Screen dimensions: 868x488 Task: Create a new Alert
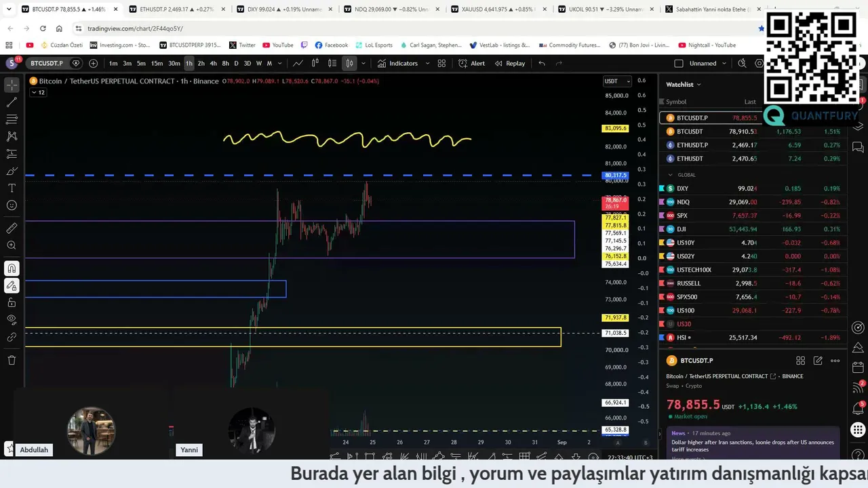pos(471,63)
